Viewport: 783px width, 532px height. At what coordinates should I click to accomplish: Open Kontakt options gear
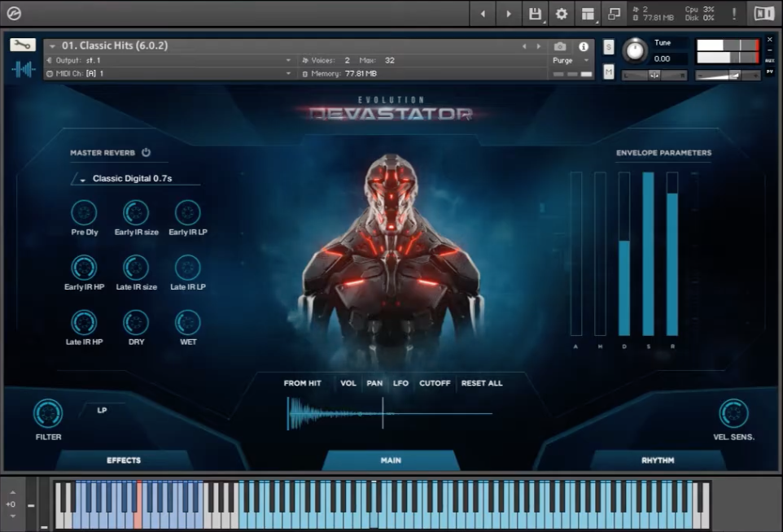pos(562,14)
